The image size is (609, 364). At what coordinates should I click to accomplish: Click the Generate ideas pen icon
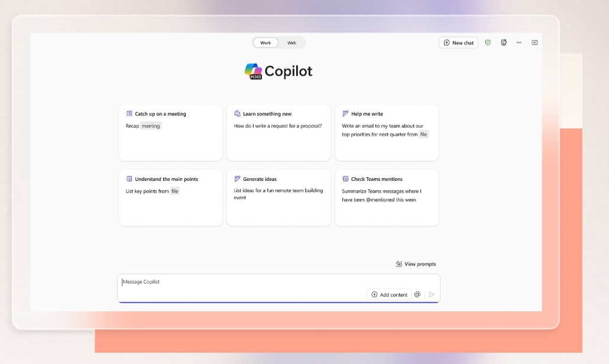coord(237,179)
